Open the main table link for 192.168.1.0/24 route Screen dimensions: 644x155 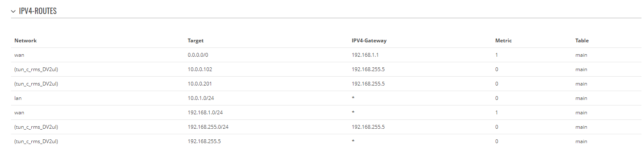coord(581,113)
